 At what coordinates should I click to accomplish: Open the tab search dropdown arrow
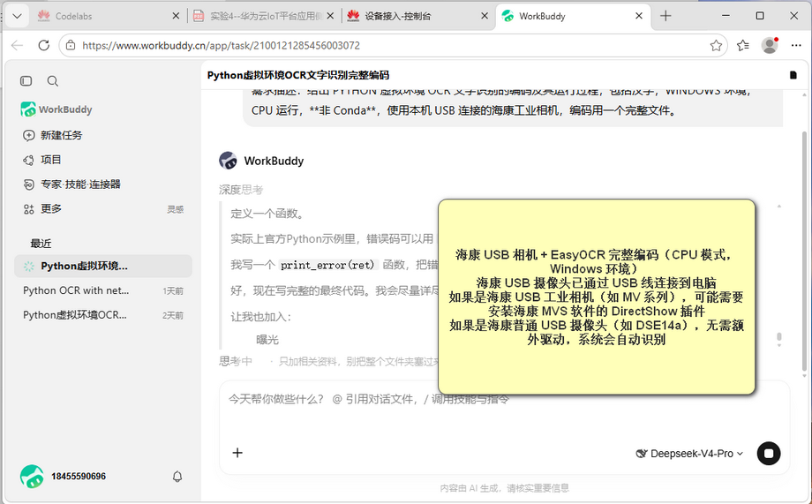17,16
